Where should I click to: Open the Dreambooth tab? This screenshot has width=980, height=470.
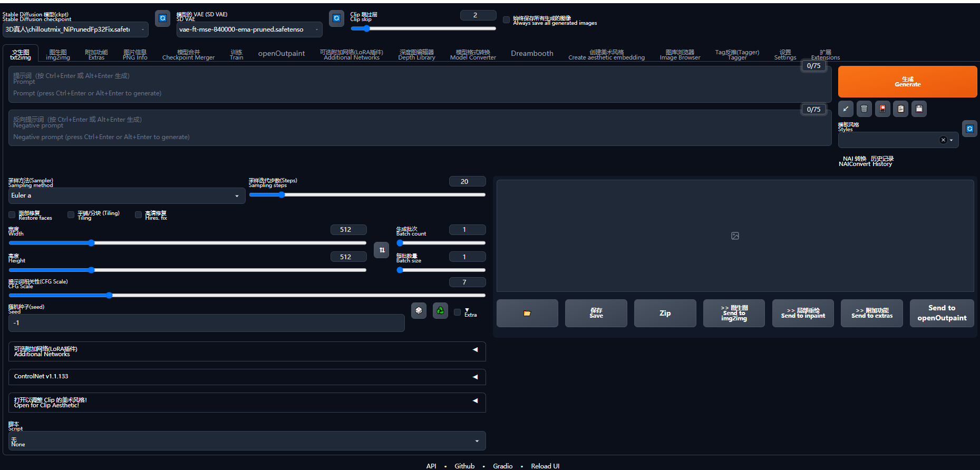coord(532,54)
